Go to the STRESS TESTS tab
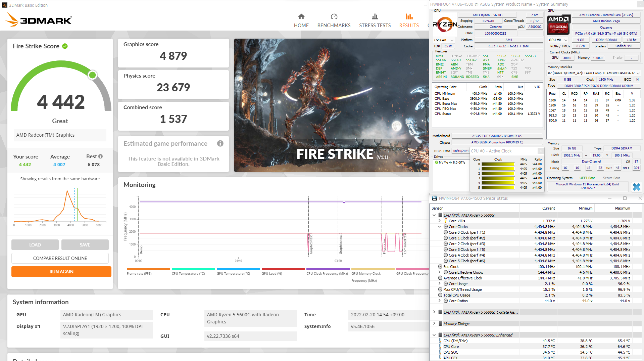 375,21
